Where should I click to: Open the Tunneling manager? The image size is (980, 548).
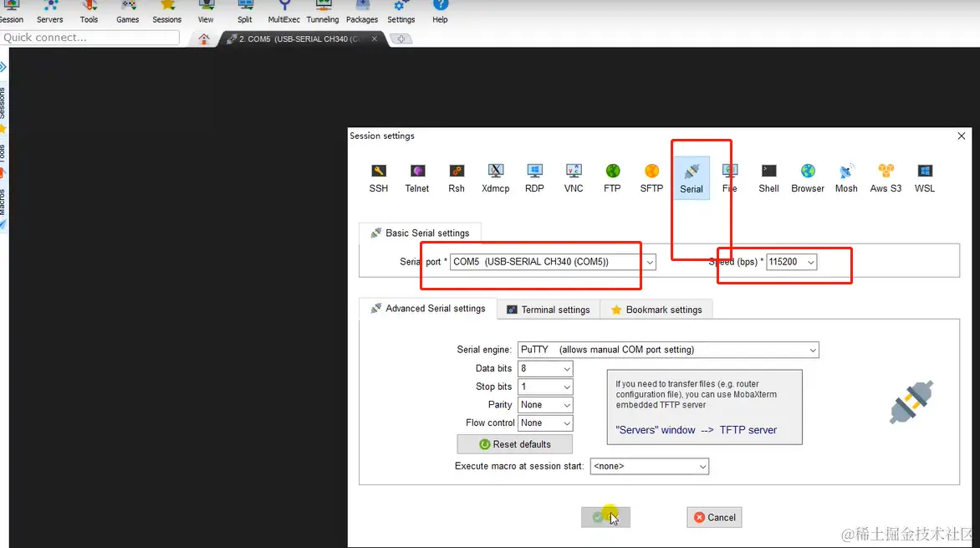click(323, 12)
